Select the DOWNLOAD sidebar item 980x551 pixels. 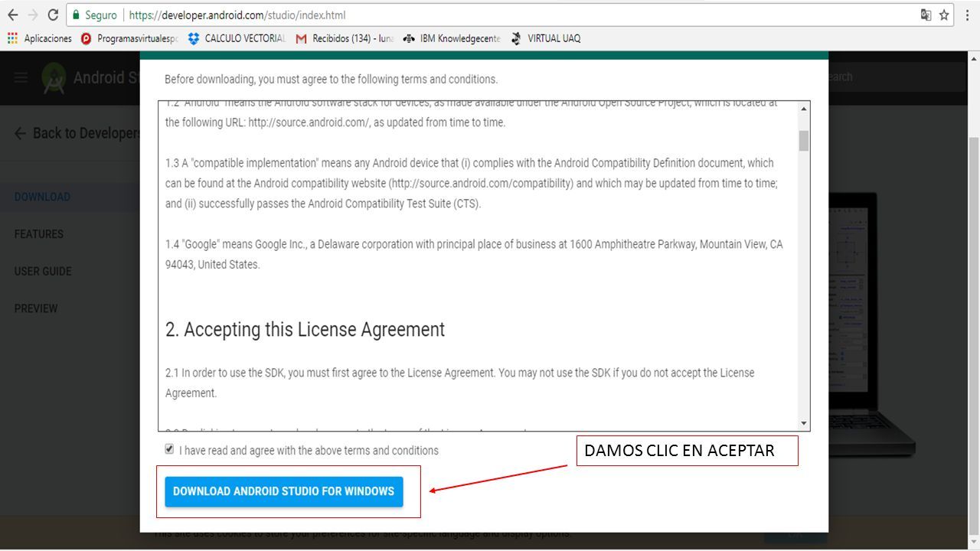pos(42,197)
